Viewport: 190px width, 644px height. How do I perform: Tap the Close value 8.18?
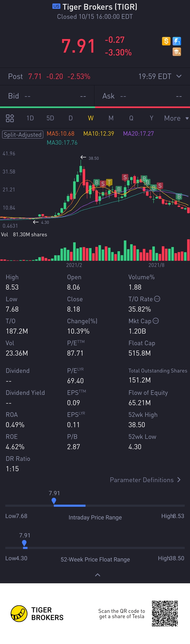click(x=74, y=309)
